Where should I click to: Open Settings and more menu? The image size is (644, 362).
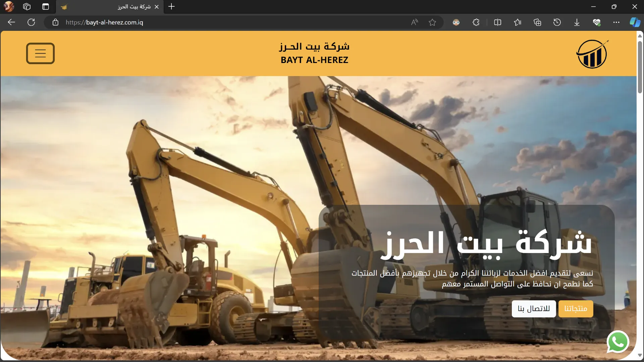click(x=616, y=22)
